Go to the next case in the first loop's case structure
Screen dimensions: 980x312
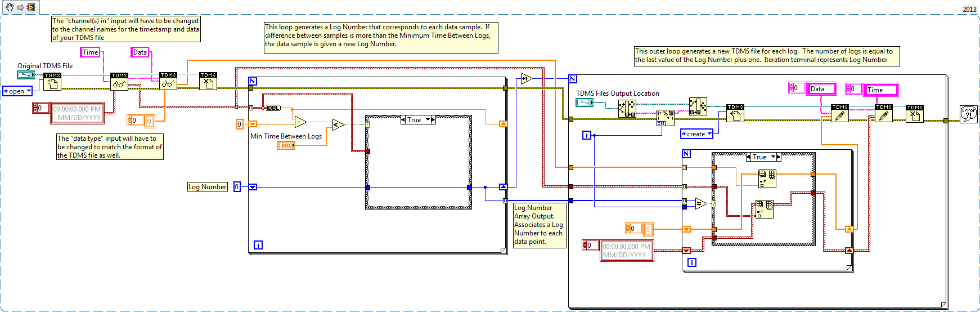click(x=433, y=120)
